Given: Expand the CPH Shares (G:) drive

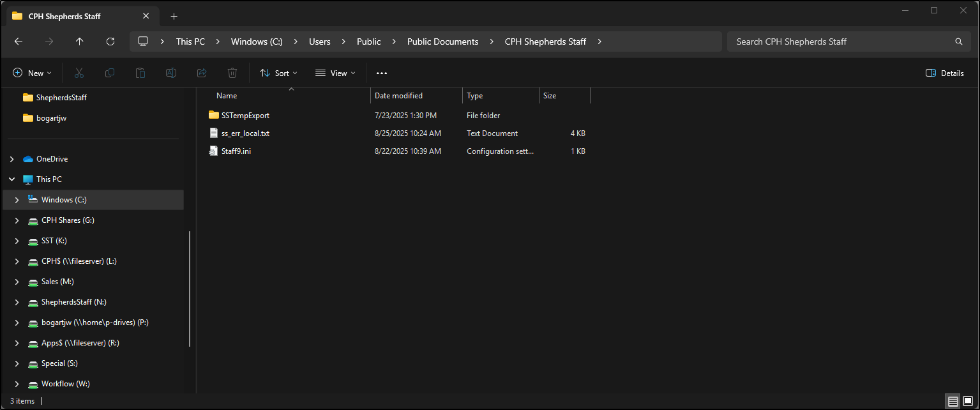Looking at the screenshot, I should (17, 220).
